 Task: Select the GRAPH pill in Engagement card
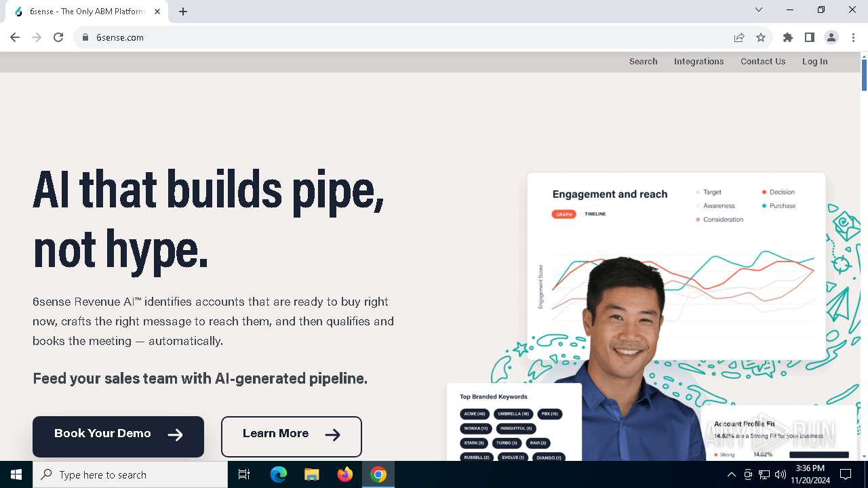pyautogui.click(x=564, y=214)
